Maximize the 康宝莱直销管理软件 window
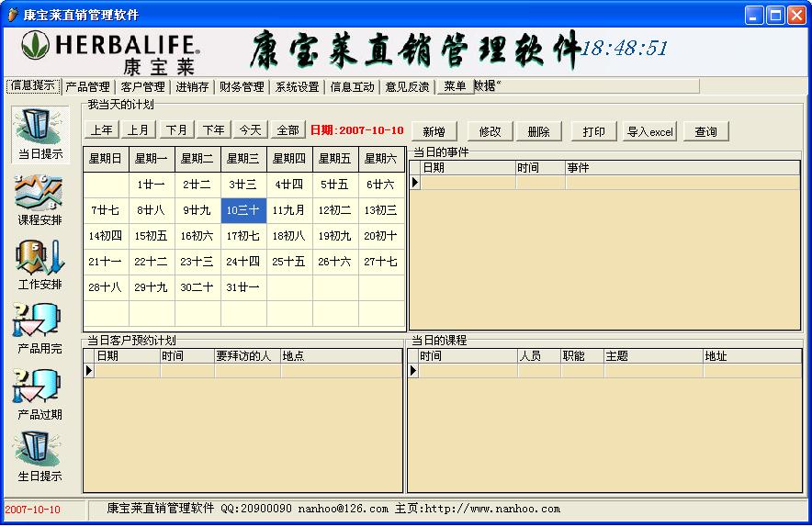 [x=776, y=15]
